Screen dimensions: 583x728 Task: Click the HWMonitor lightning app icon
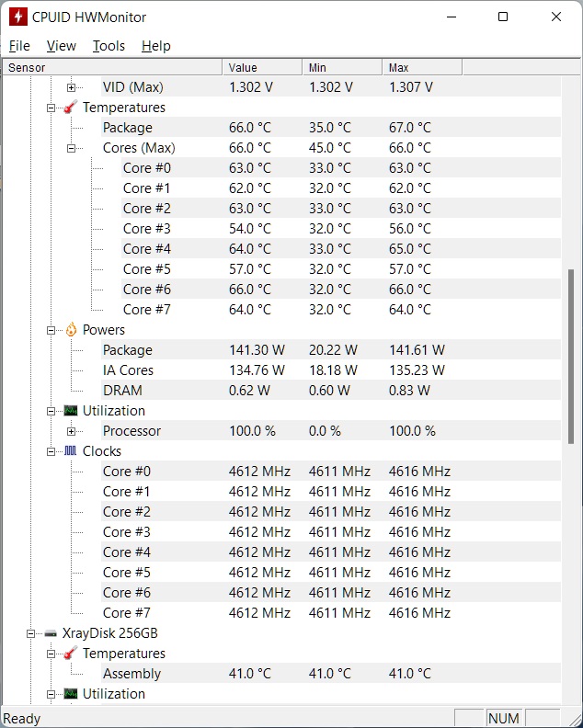click(x=17, y=17)
